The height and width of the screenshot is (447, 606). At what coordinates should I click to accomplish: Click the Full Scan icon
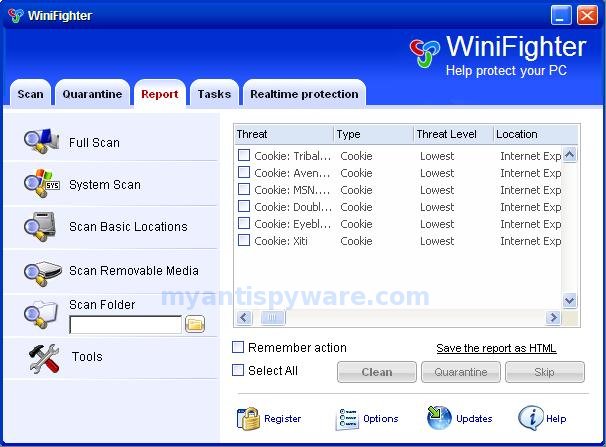pos(41,141)
